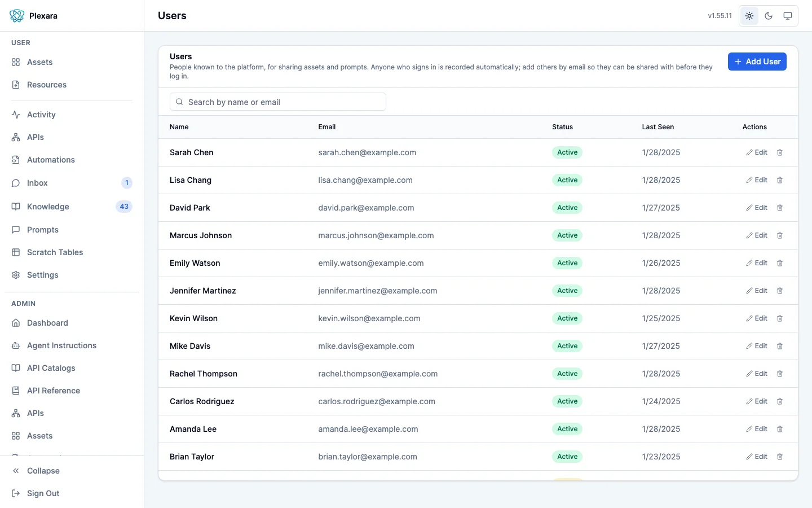
Task: Delete Amanda Lee with trash icon
Action: click(x=780, y=429)
